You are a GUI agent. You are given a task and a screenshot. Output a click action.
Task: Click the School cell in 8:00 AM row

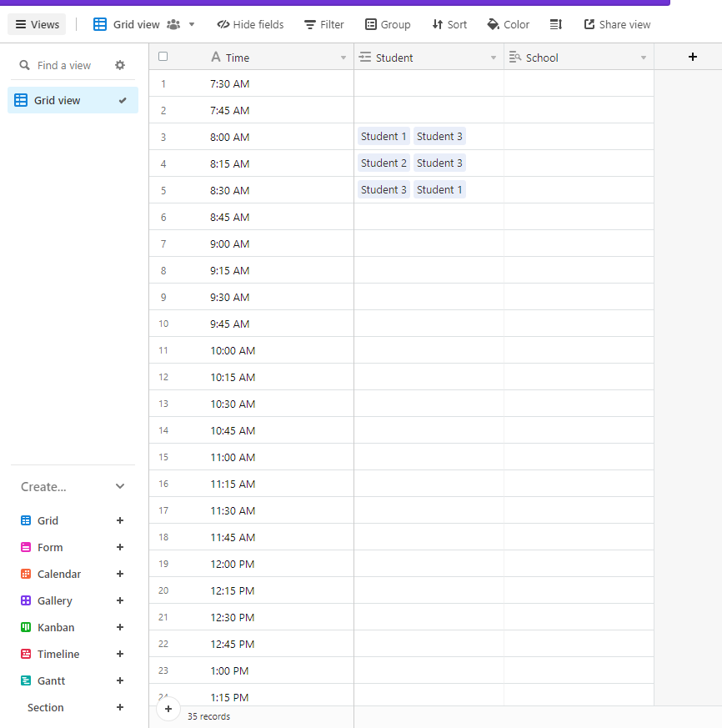tap(579, 137)
